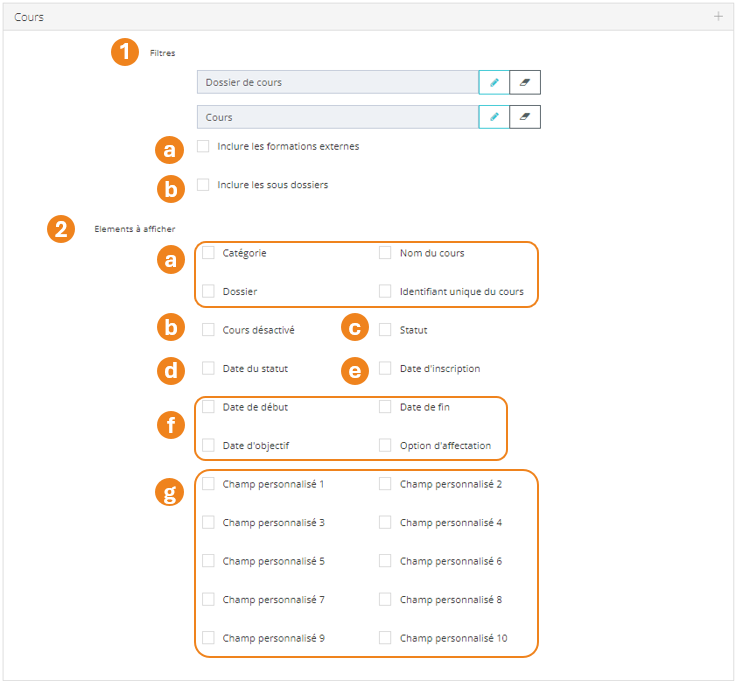Viewport: 737px width, 682px height.
Task: Check Inclure les sous dossiers
Action: pos(204,185)
